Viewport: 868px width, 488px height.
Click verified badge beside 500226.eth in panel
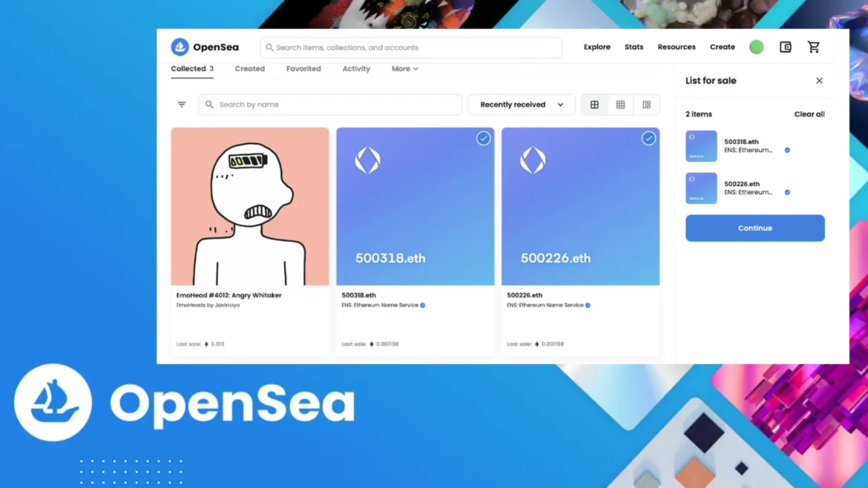[x=787, y=193]
